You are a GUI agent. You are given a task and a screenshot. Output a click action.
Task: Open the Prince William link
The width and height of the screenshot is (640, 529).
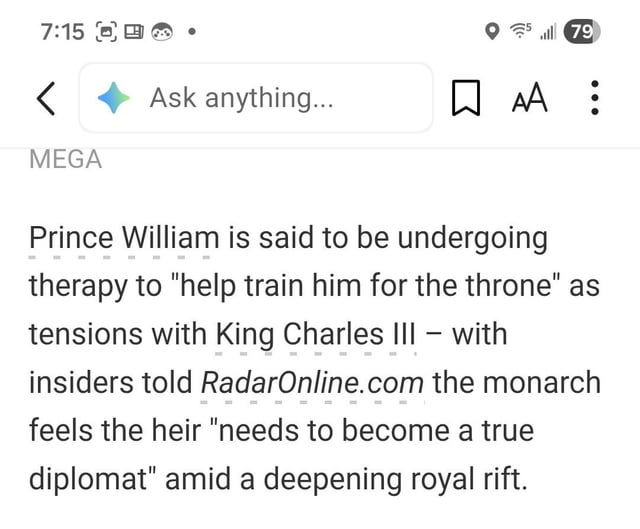pos(123,240)
